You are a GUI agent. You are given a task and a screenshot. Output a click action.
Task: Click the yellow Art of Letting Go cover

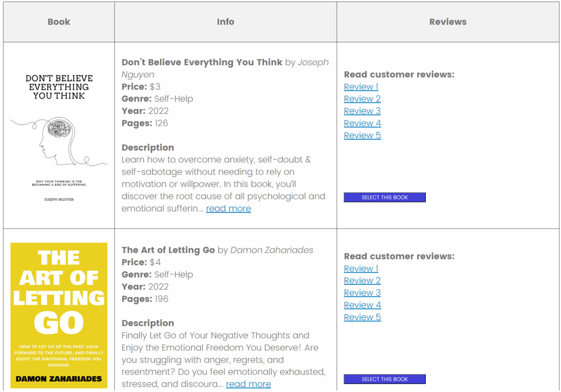pyautogui.click(x=59, y=315)
